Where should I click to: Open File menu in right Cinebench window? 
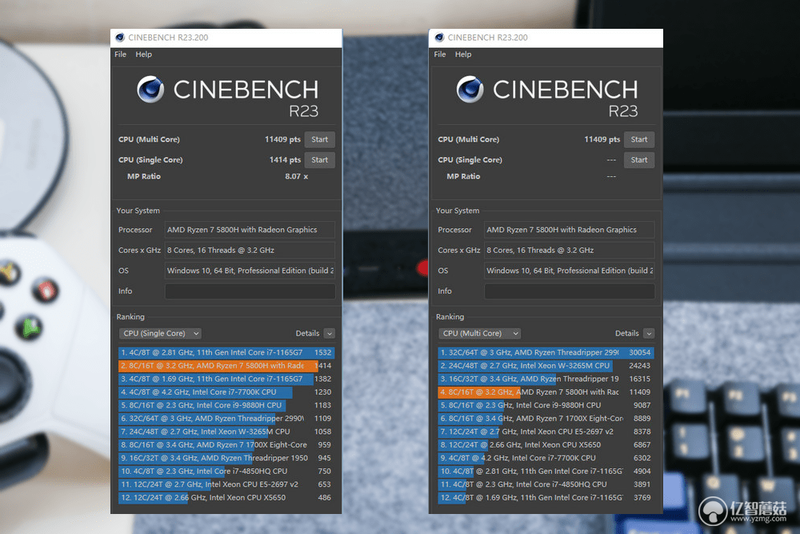point(440,54)
